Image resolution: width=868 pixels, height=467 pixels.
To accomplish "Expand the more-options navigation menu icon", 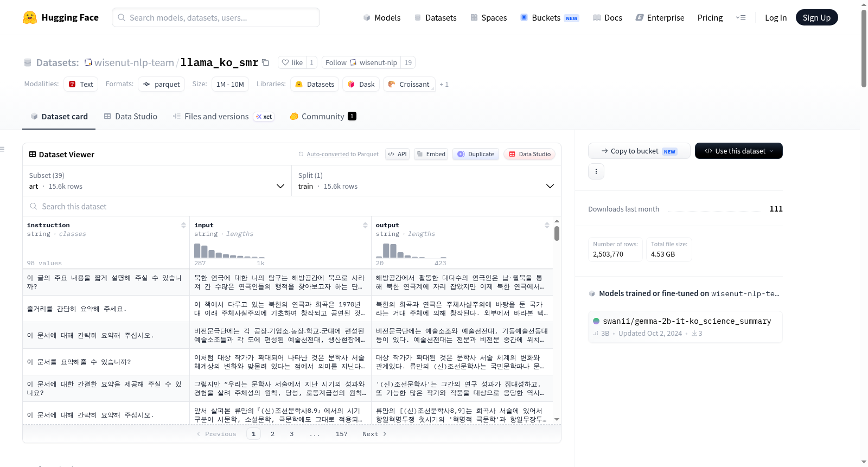I will click(741, 17).
